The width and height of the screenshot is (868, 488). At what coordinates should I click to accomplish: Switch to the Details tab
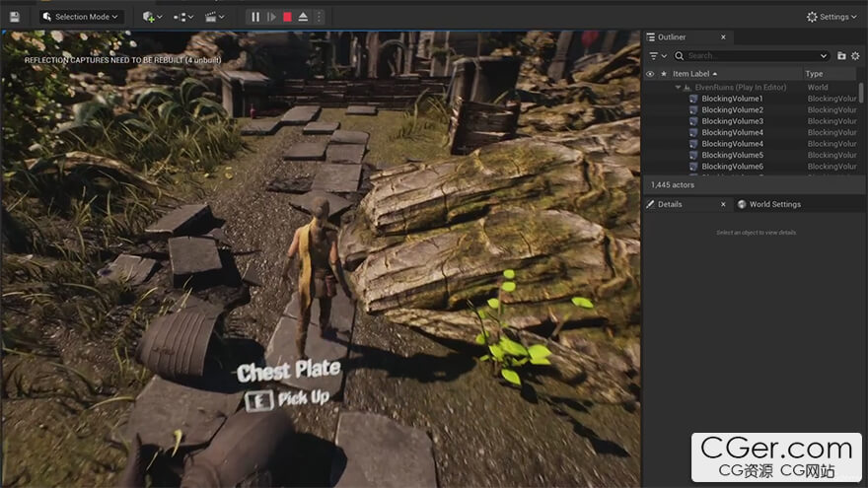click(670, 204)
